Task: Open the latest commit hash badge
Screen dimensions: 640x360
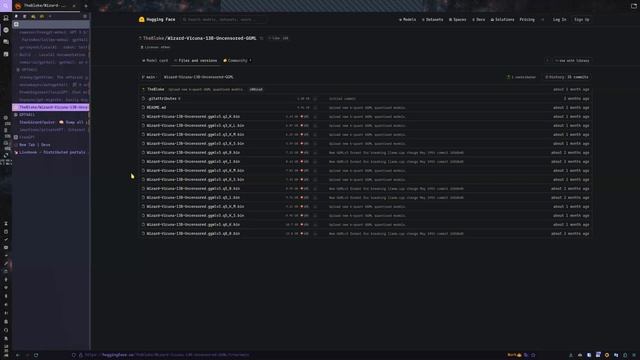Action: 256,89
